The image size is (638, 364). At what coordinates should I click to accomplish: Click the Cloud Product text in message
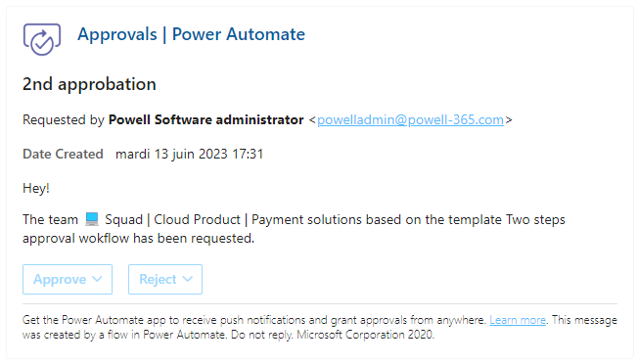click(197, 219)
